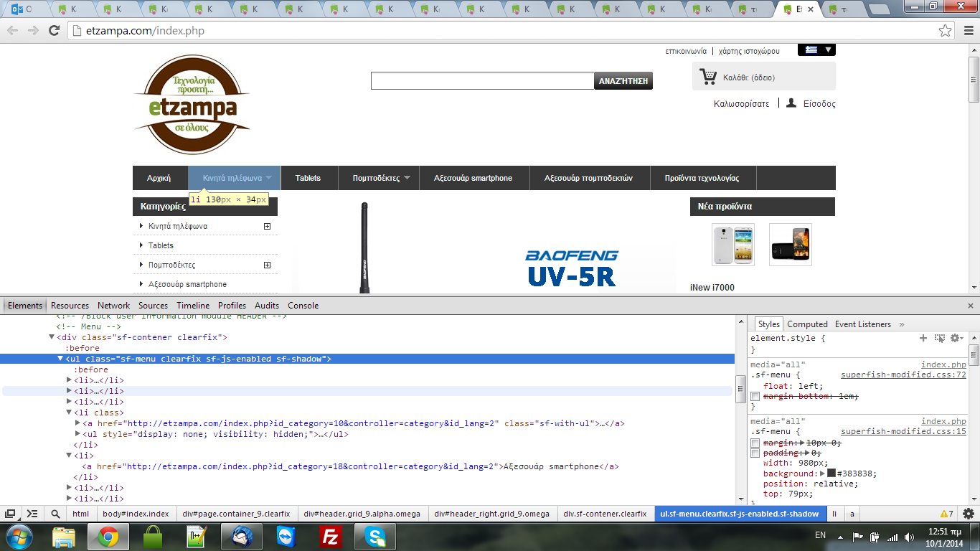
Task: Open the Event Listeners tab
Action: 863,324
